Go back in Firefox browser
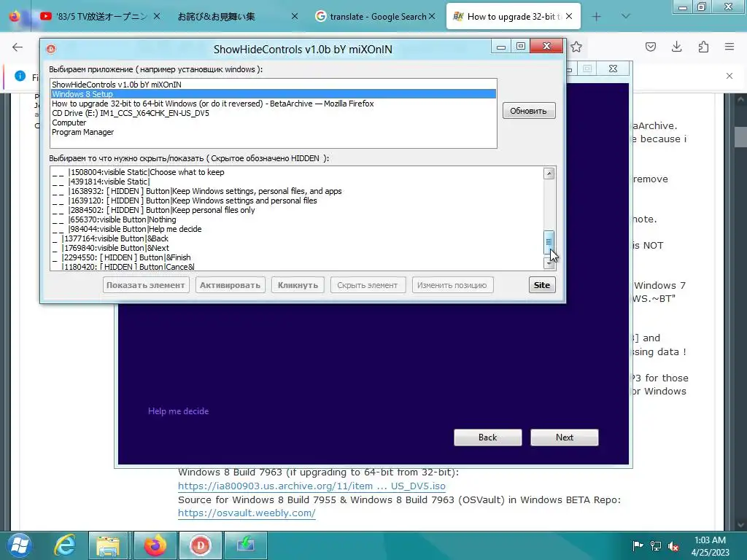Screen dimensions: 747x560 (x=18, y=47)
